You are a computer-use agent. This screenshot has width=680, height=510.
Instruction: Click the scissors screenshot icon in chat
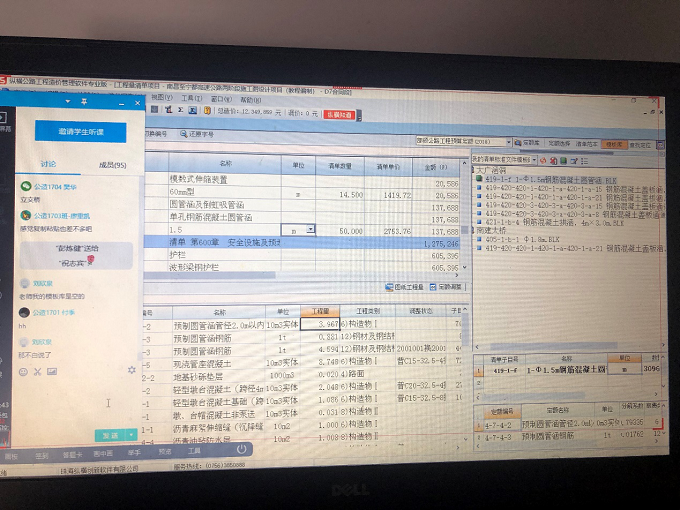(38, 372)
